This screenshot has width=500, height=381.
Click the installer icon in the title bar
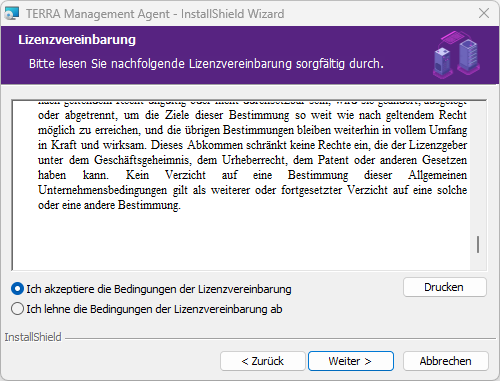click(12, 13)
